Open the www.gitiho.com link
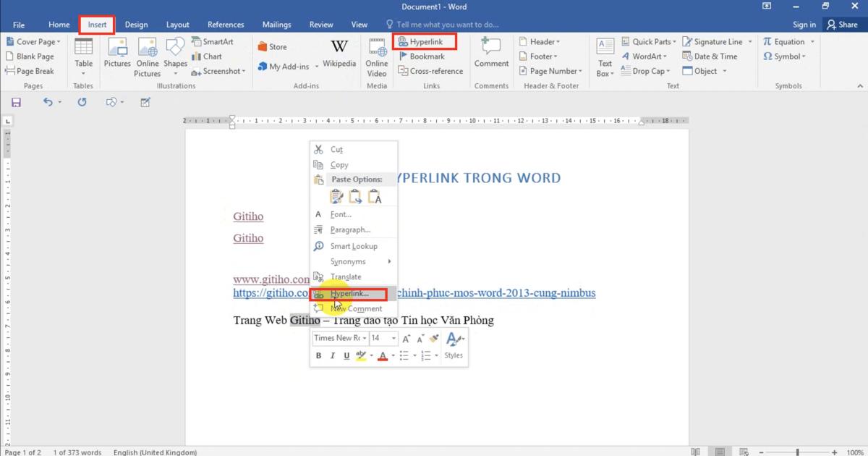 [x=270, y=277]
